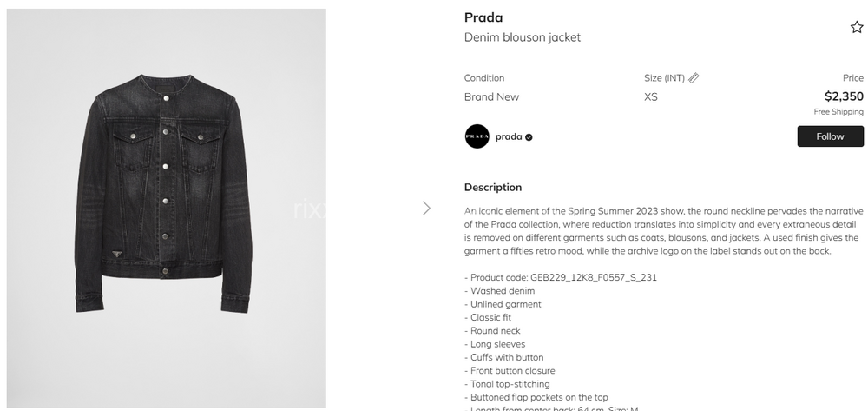Click the Prada brand heading

[x=483, y=17]
